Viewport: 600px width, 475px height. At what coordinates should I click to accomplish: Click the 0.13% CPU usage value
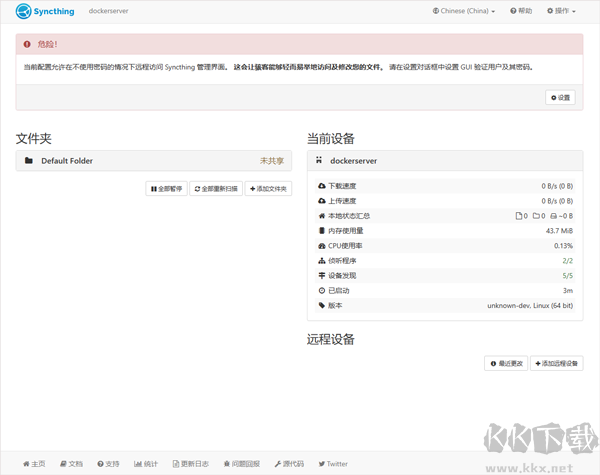563,246
